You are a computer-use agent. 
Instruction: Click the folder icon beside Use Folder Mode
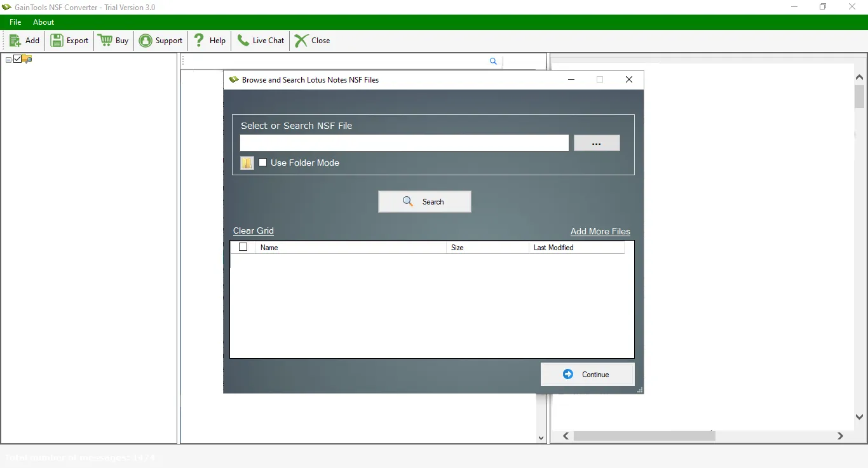pyautogui.click(x=247, y=163)
